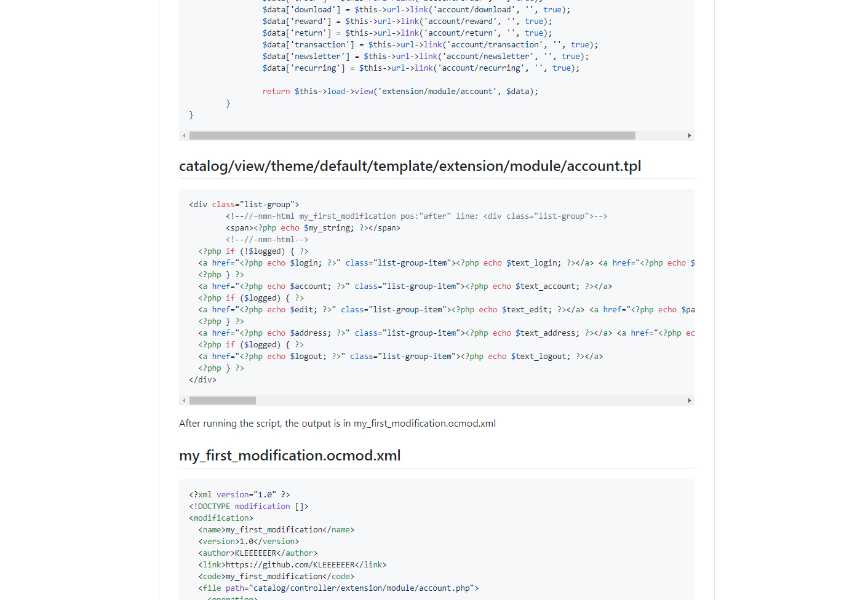Click the file path account.php XML line
This screenshot has height=600, width=868.
point(338,588)
